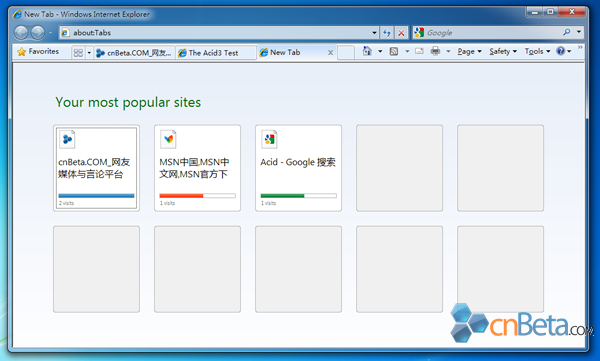Open the MSN中国 popular site tile
The width and height of the screenshot is (600, 361).
click(197, 168)
